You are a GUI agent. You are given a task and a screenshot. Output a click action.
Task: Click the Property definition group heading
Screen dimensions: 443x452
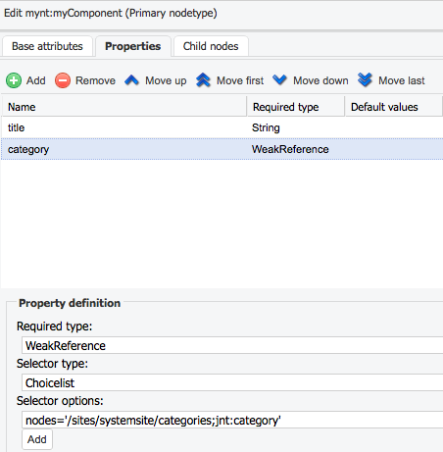69,303
